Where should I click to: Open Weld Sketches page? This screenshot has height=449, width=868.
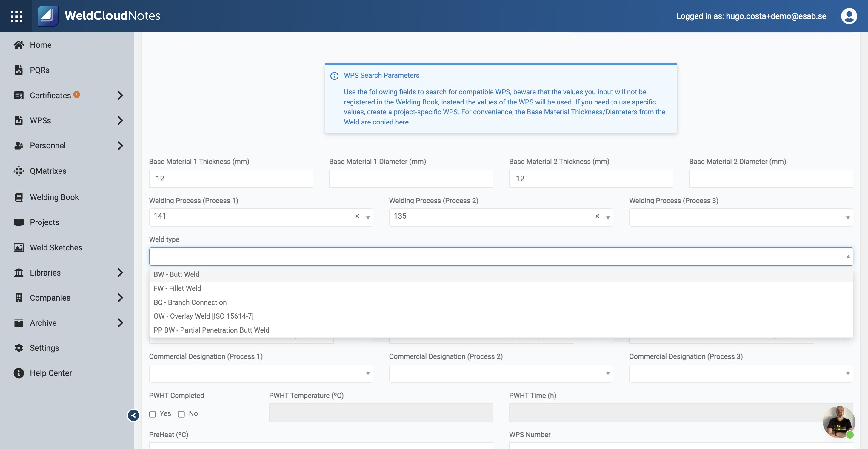(56, 247)
